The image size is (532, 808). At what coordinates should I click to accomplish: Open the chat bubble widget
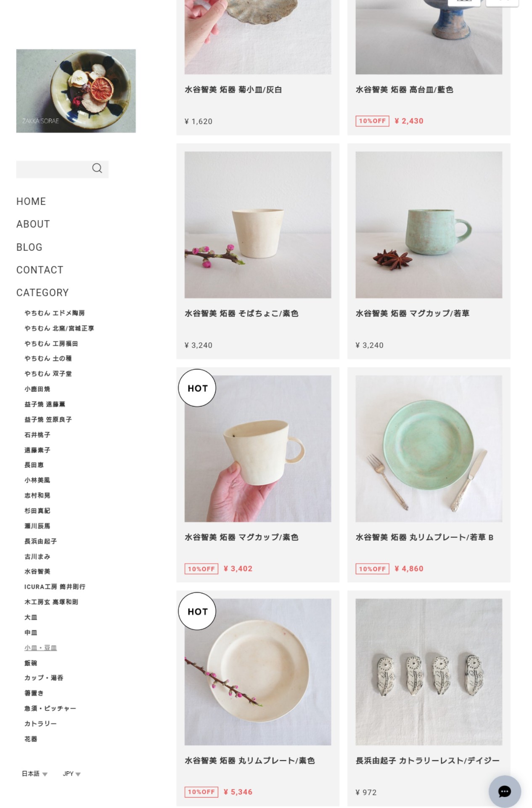[505, 792]
